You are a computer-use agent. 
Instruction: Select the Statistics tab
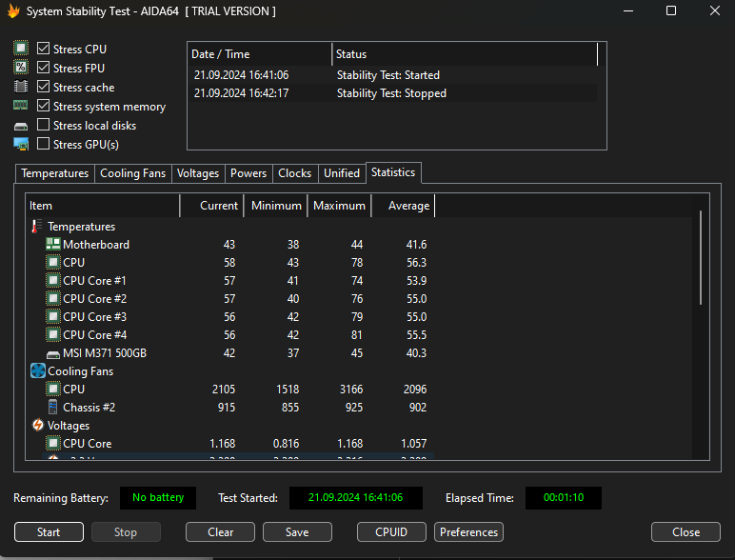coord(393,172)
